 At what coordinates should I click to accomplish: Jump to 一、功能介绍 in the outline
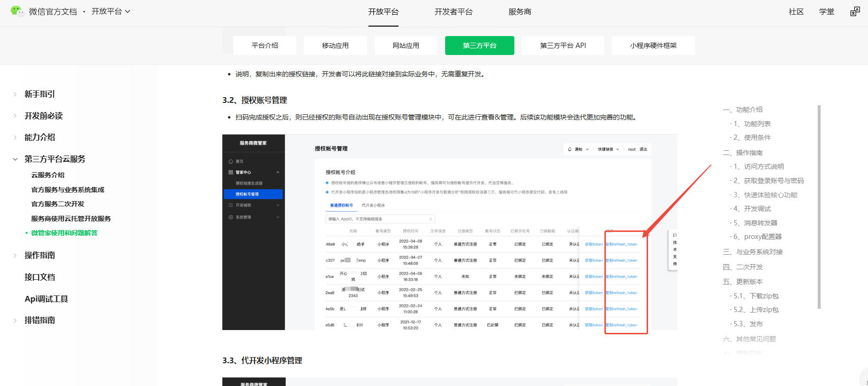743,110
